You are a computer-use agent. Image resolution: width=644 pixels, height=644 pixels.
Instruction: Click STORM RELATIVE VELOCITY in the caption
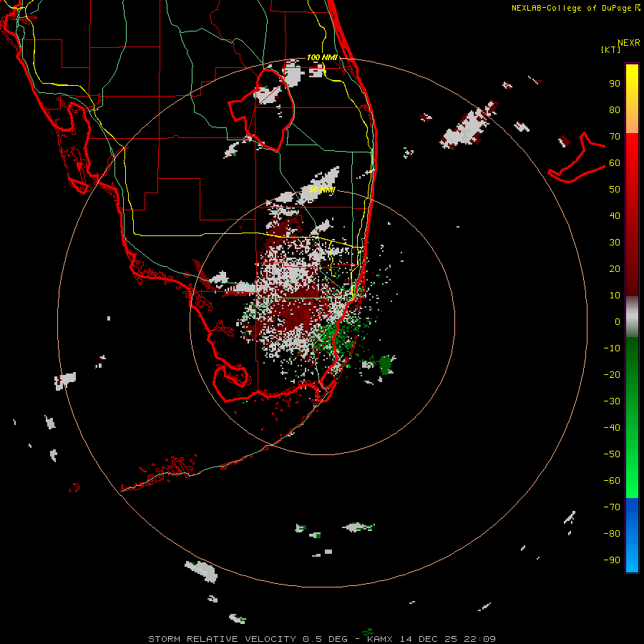[x=222, y=639]
